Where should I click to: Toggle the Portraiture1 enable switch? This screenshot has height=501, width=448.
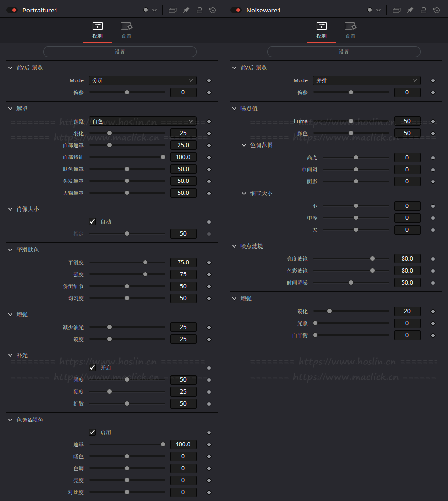[x=12, y=10]
